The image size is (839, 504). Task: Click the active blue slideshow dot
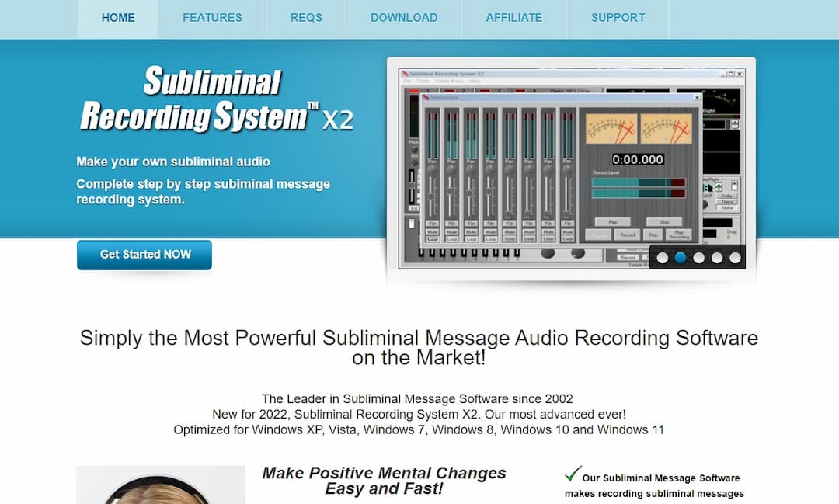click(x=681, y=258)
